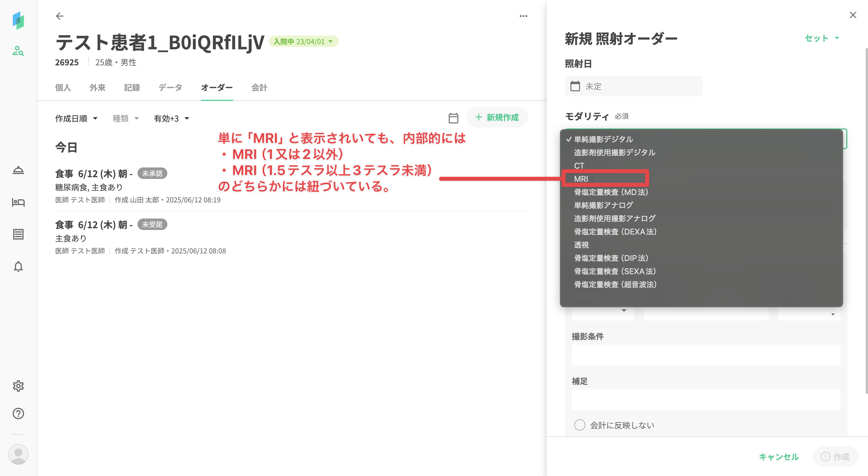Click the back arrow icon
Screen dimensions: 868x476
click(x=60, y=16)
